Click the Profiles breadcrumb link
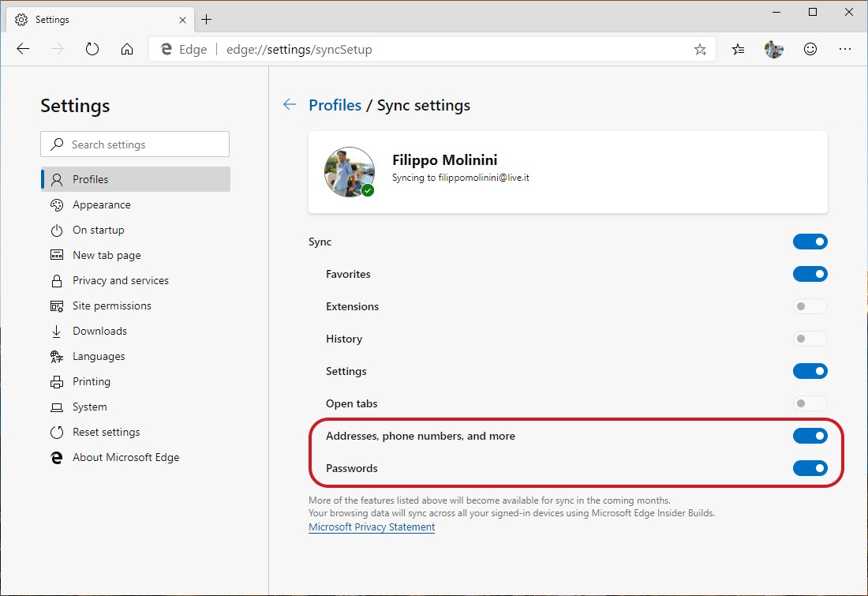The image size is (868, 596). tap(335, 105)
